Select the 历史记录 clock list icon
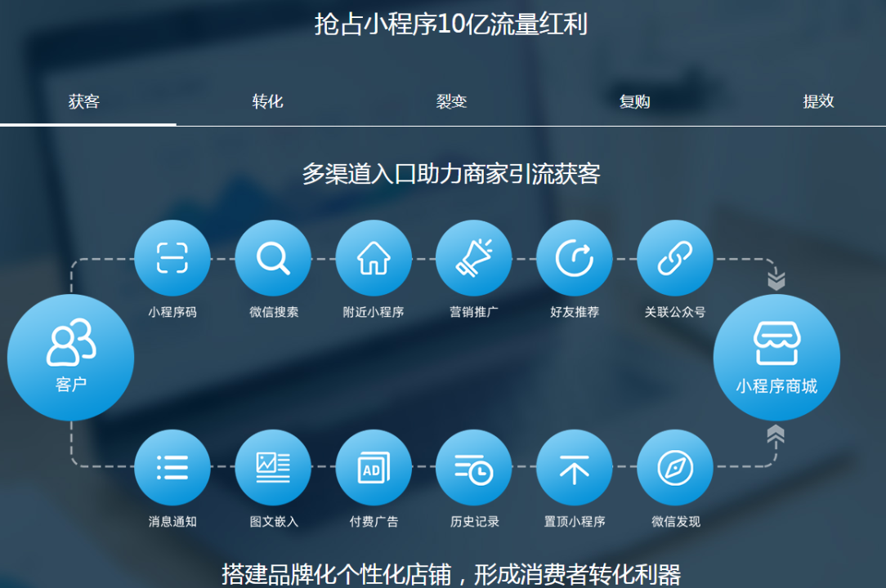Image resolution: width=886 pixels, height=588 pixels. (x=474, y=467)
